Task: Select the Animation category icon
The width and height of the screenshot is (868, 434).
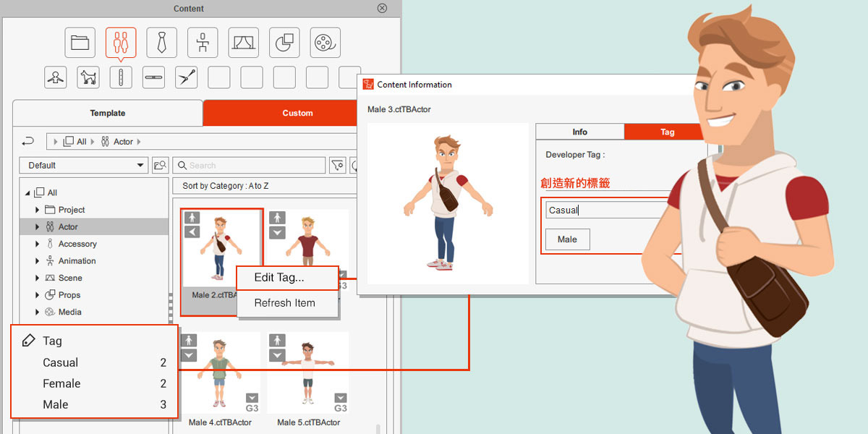Action: 203,43
